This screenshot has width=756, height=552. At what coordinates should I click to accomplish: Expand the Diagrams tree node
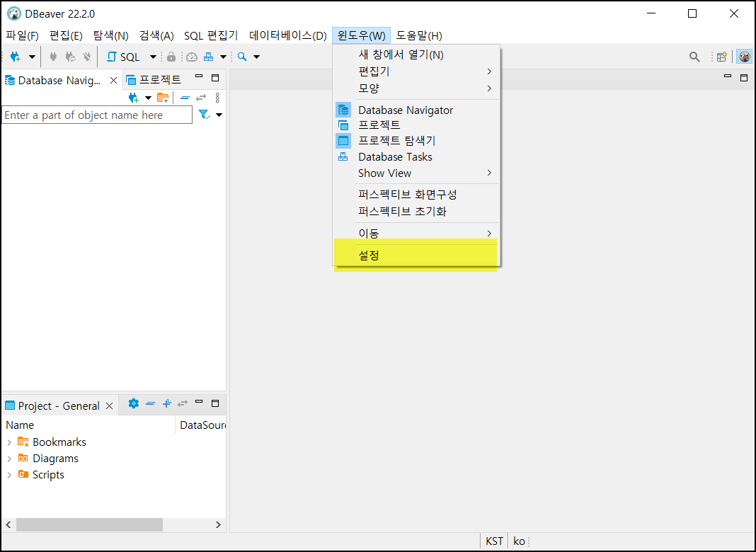(x=9, y=459)
